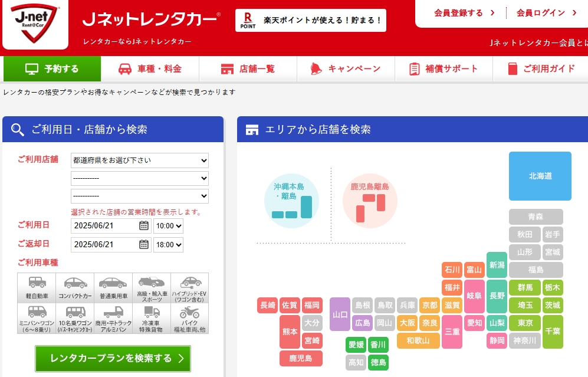Select the ハイブリッド・EV vehicle icon
Image resolution: width=588 pixels, height=377 pixels.
190,288
